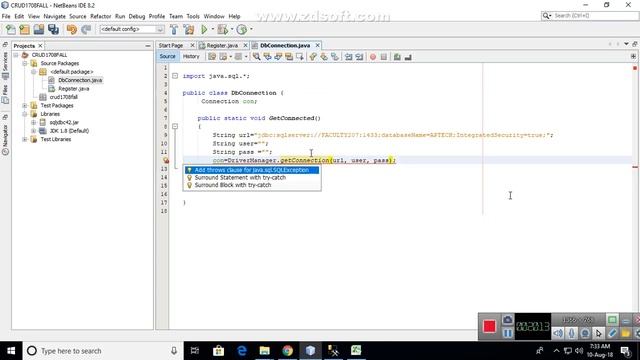Click the Find Selection magnifier icon
This screenshot has height=360, width=640.
coord(256,57)
